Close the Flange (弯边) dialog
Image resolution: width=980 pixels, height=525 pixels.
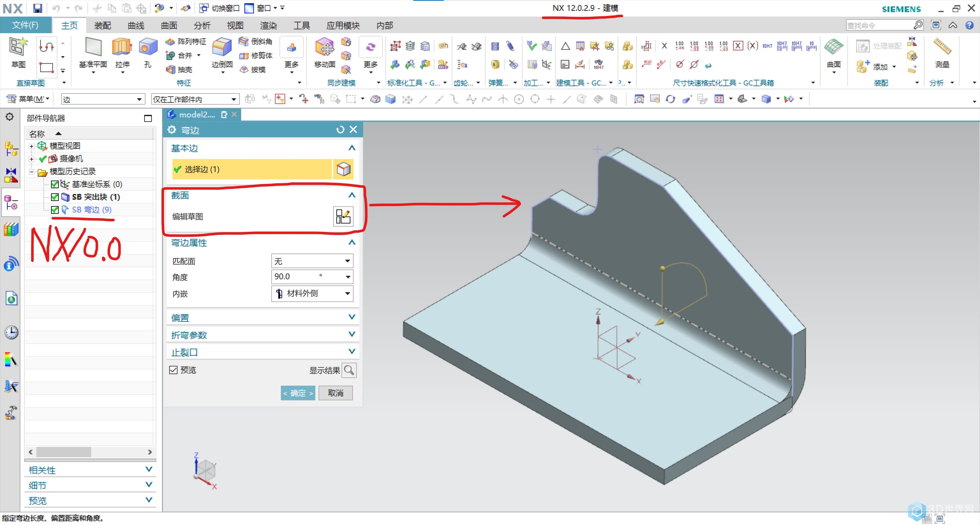(353, 130)
